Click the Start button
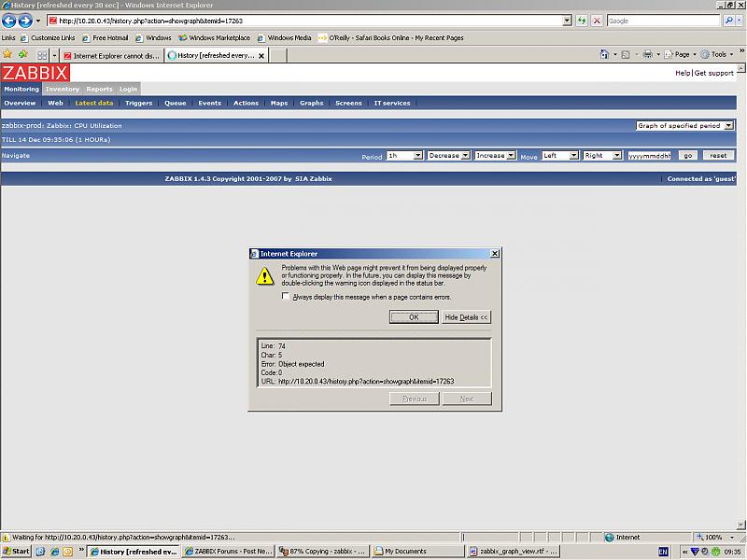This screenshot has height=560, width=747. [x=17, y=552]
